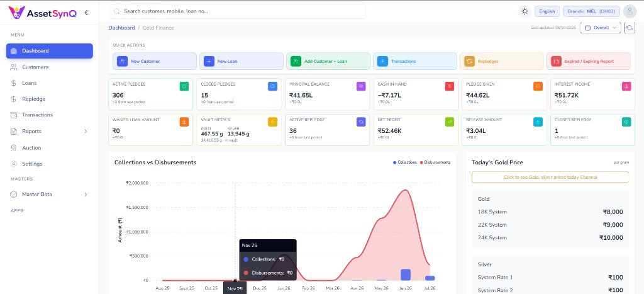Click the Reports document icon in sidebar
The image size is (644, 294).
coord(14,131)
